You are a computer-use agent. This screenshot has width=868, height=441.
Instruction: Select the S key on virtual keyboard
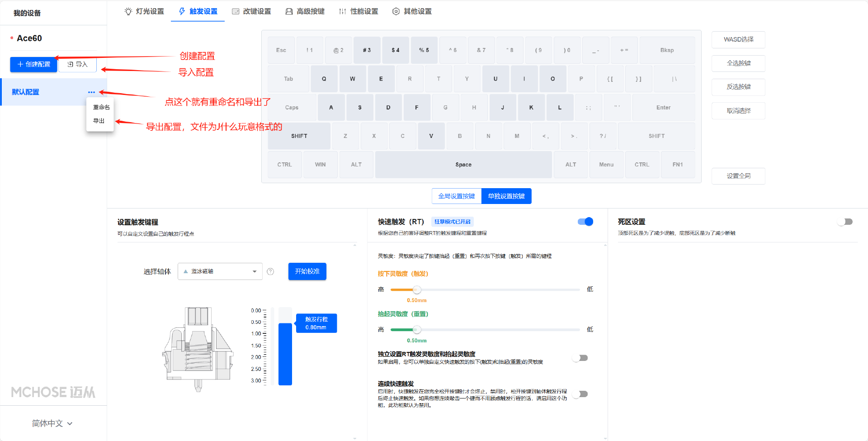tap(360, 107)
